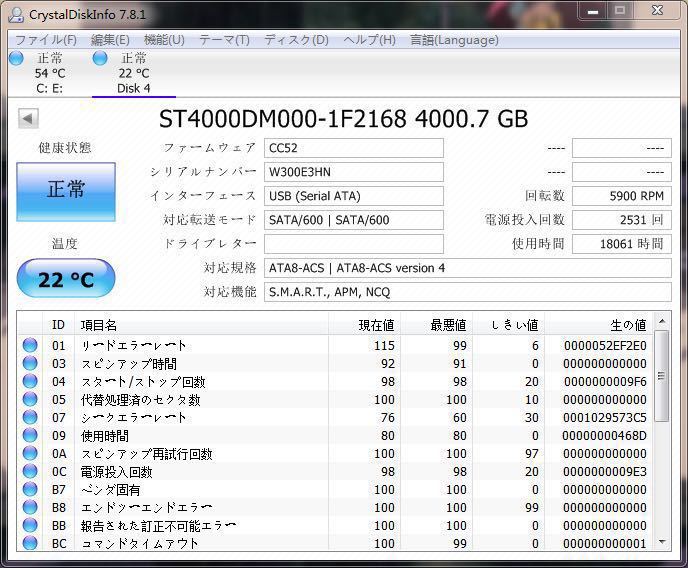Image resolution: width=688 pixels, height=568 pixels.
Task: Click status icon of row 05 代替処理済のセクタ数
Action: coord(30,399)
